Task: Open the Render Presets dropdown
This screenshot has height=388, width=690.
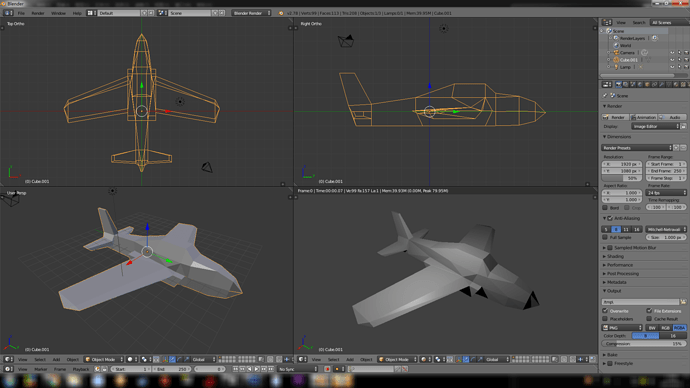Action: [x=637, y=148]
